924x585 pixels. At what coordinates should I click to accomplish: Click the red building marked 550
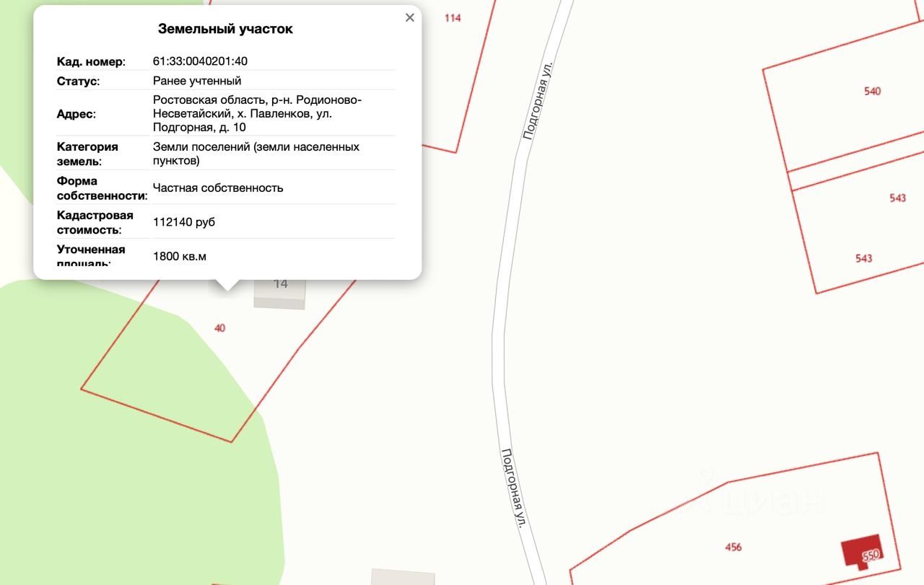coord(863,552)
